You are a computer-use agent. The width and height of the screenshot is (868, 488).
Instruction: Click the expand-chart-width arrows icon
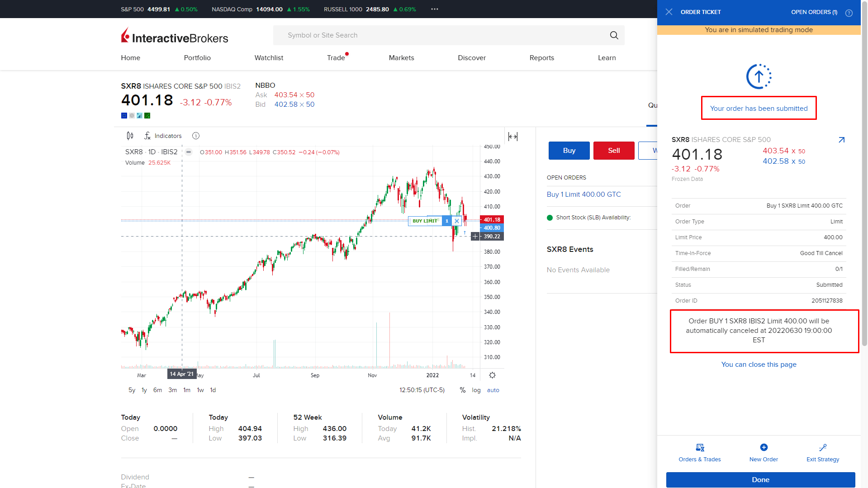tap(513, 136)
